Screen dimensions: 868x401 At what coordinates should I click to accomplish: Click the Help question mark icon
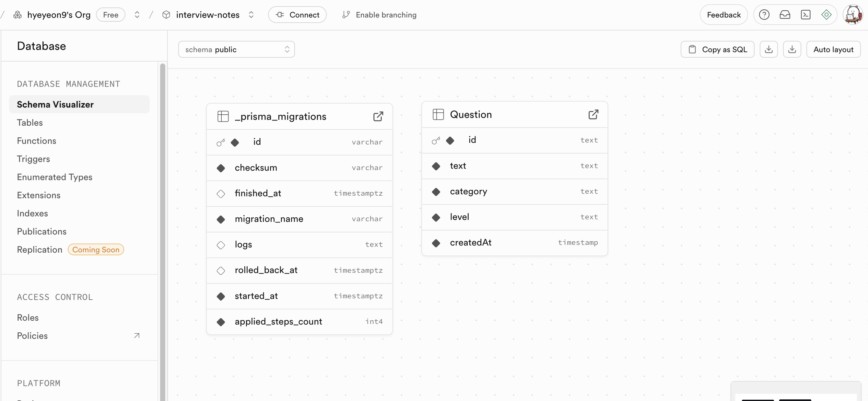(764, 15)
